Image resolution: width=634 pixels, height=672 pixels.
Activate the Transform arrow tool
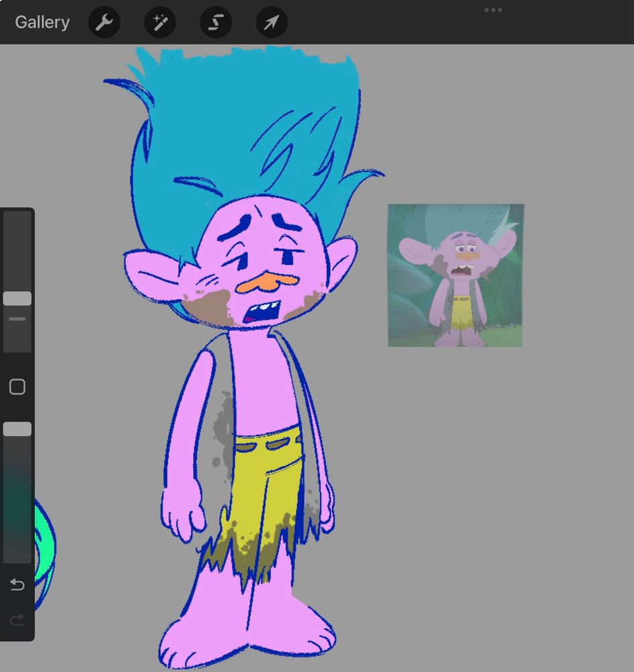coord(272,22)
